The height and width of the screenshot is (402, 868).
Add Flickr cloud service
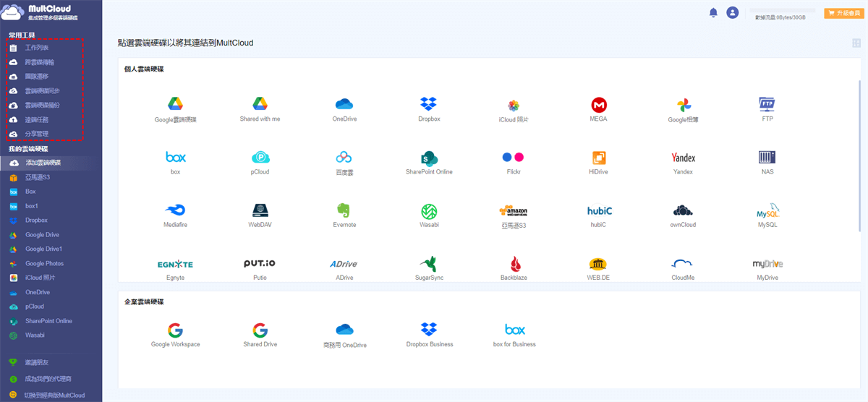click(x=514, y=163)
